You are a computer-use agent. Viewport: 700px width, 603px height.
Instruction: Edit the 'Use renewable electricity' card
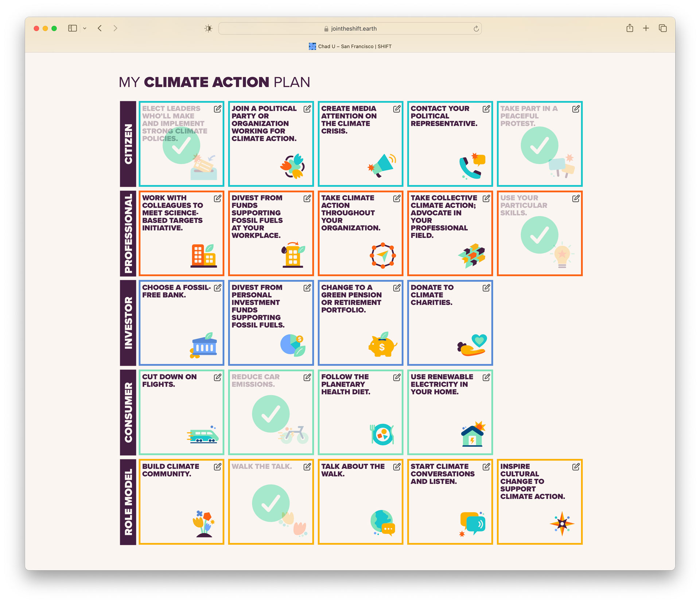click(x=486, y=377)
